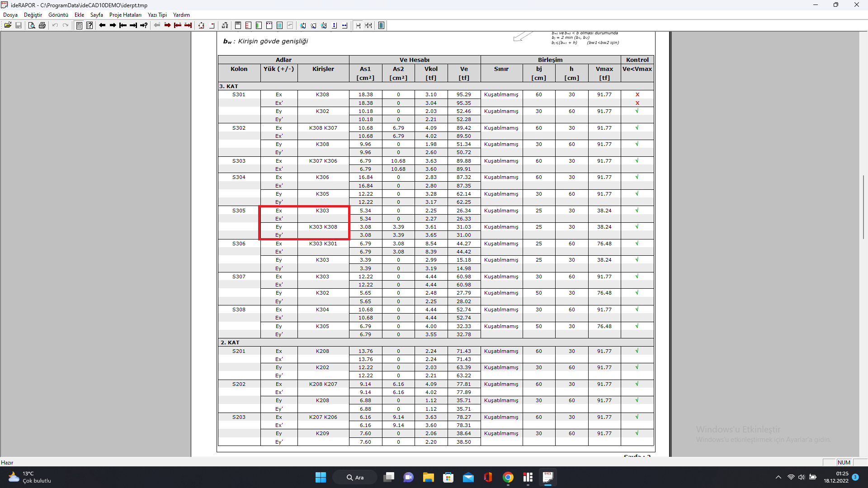The height and width of the screenshot is (488, 868).
Task: Toggle single page view icon
Action: (x=358, y=25)
